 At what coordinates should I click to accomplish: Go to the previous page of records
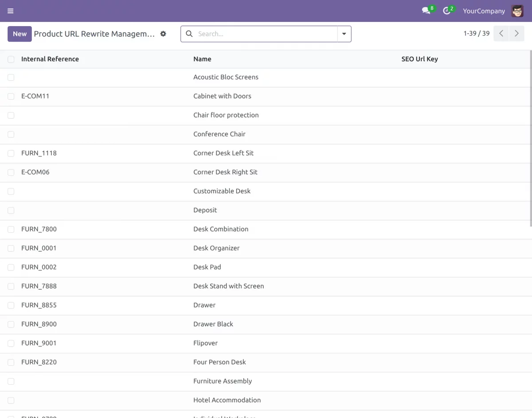501,33
